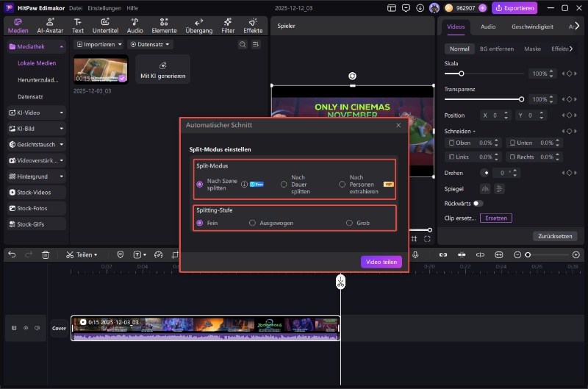Click the scissors playhead split icon
This screenshot has height=389, width=588.
(340, 282)
